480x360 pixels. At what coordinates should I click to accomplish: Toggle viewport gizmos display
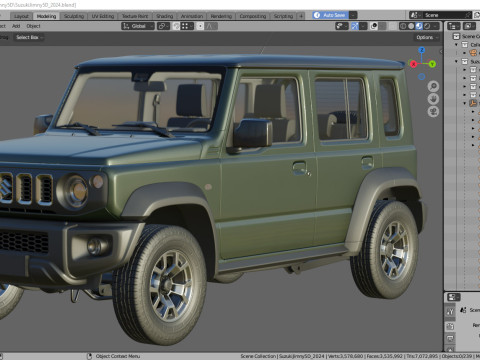click(x=355, y=26)
